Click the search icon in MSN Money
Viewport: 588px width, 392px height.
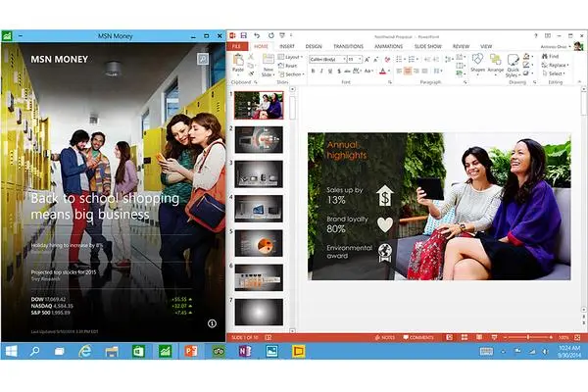[x=203, y=59]
